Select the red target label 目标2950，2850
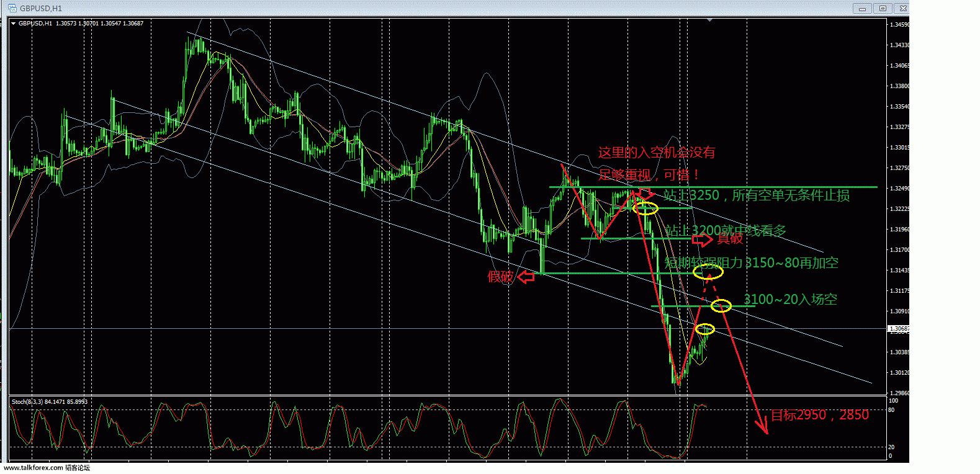 click(820, 415)
